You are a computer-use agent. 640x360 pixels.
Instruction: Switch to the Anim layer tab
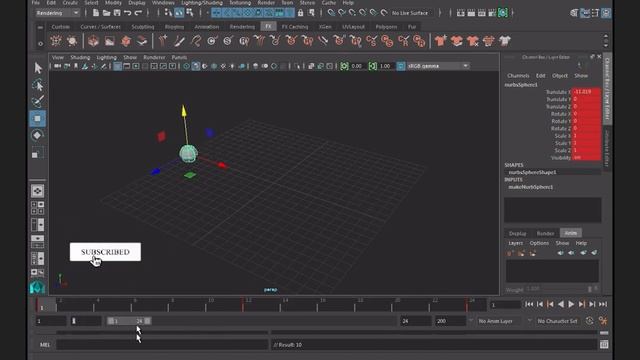(571, 233)
